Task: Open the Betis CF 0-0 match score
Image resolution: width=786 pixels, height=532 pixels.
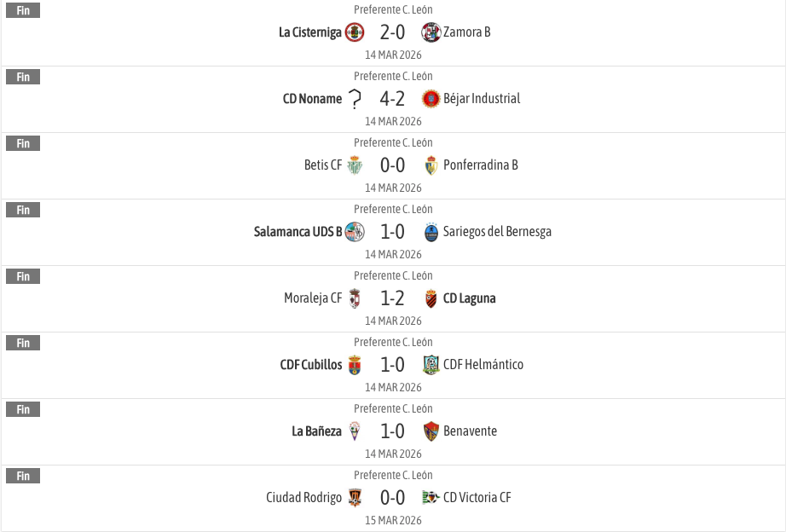Action: 392,165
